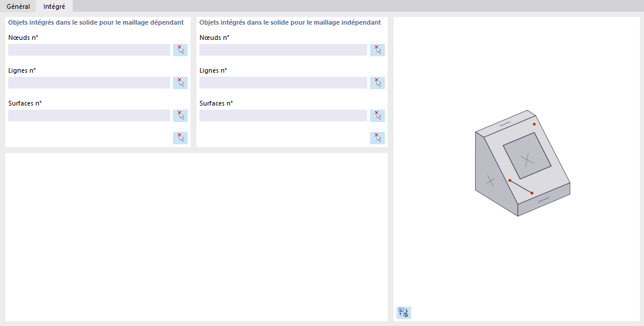Screen dimensions: 644x326
Task: Focus the independent mesh Nœuds n° field
Action: 283,50
